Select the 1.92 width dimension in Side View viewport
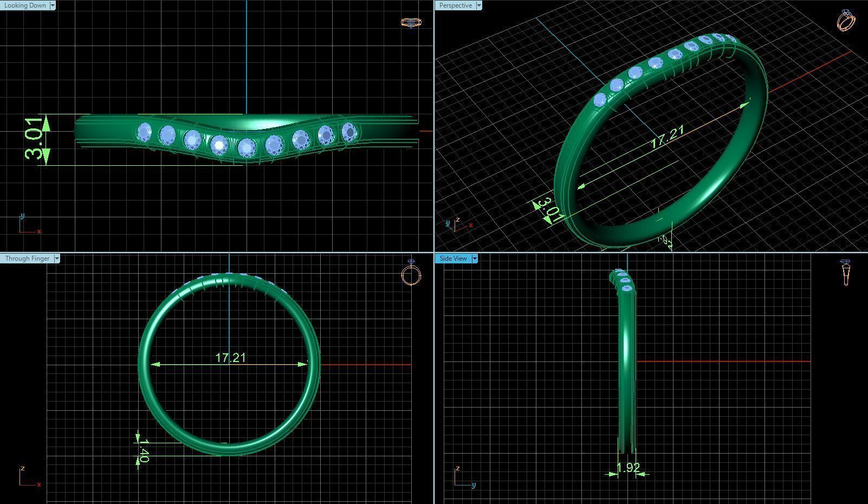Viewport: 868px width, 504px height. pyautogui.click(x=628, y=467)
